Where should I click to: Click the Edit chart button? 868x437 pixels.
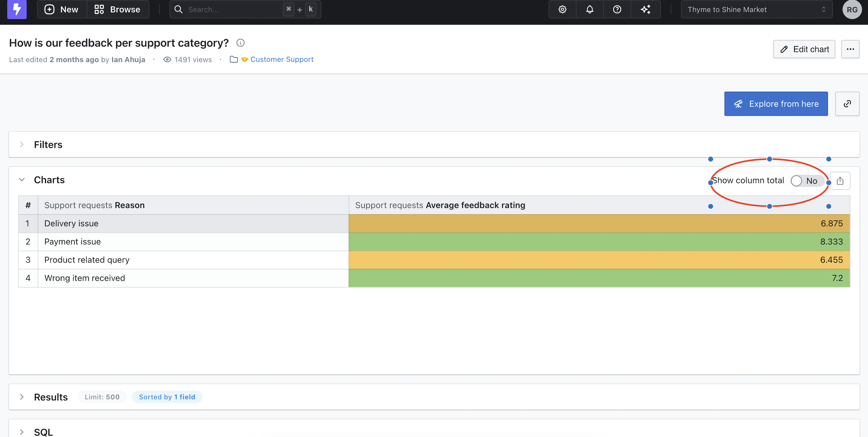804,49
